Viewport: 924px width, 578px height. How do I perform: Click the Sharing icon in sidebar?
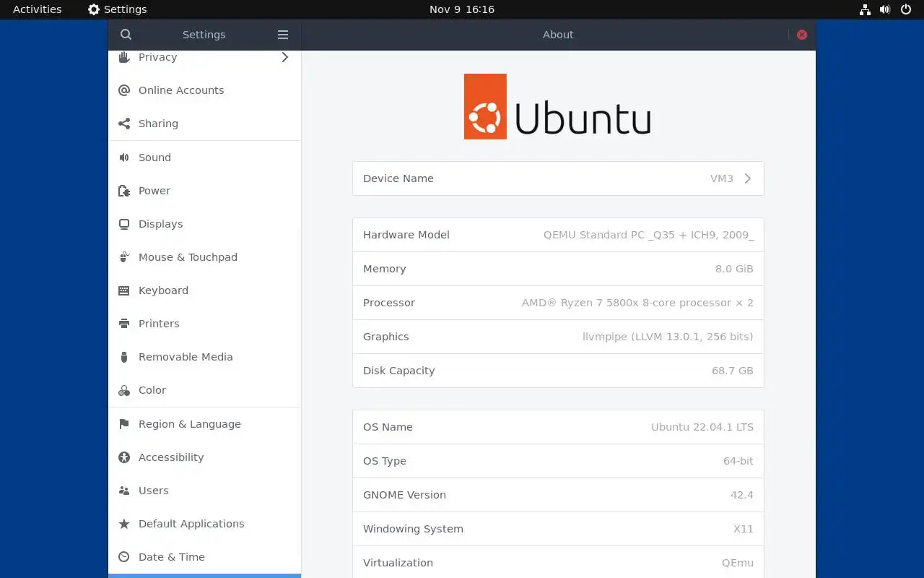(124, 124)
